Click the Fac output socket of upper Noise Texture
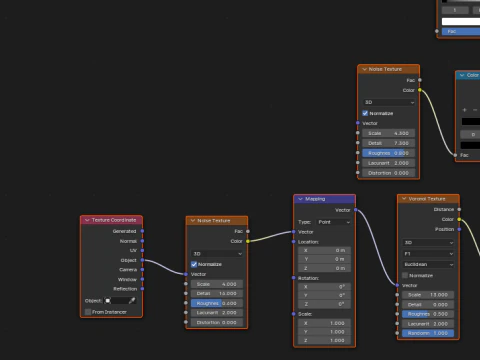This screenshot has width=480, height=360. click(x=420, y=80)
